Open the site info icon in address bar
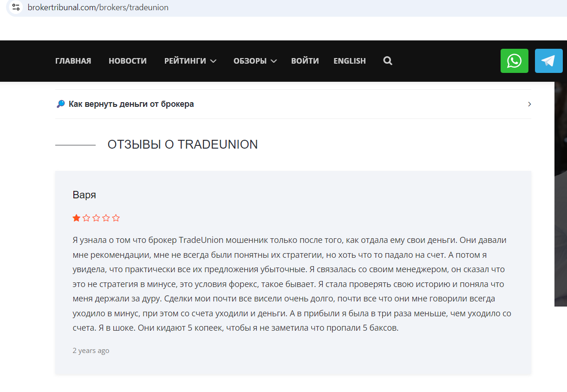Viewport: 567px width, 392px height. point(16,7)
